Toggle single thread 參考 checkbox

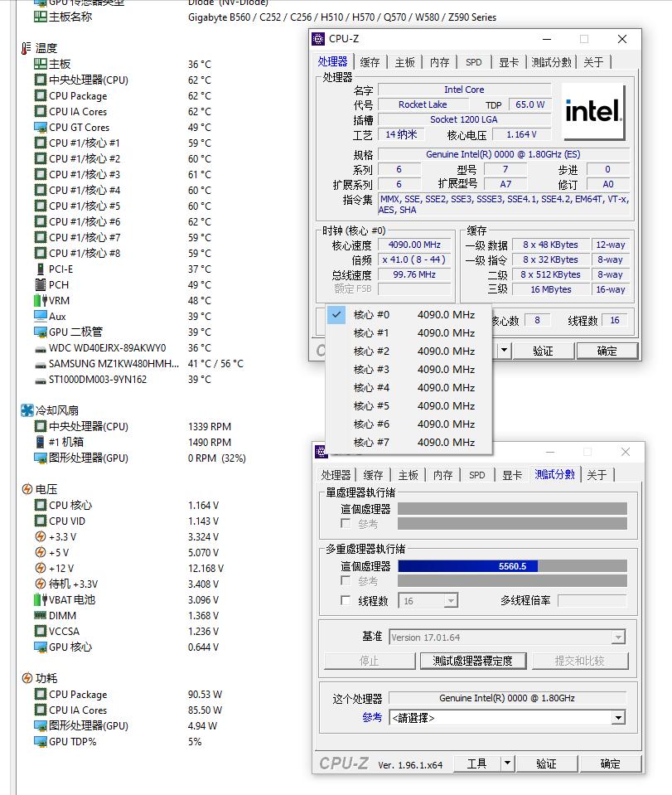[x=346, y=523]
